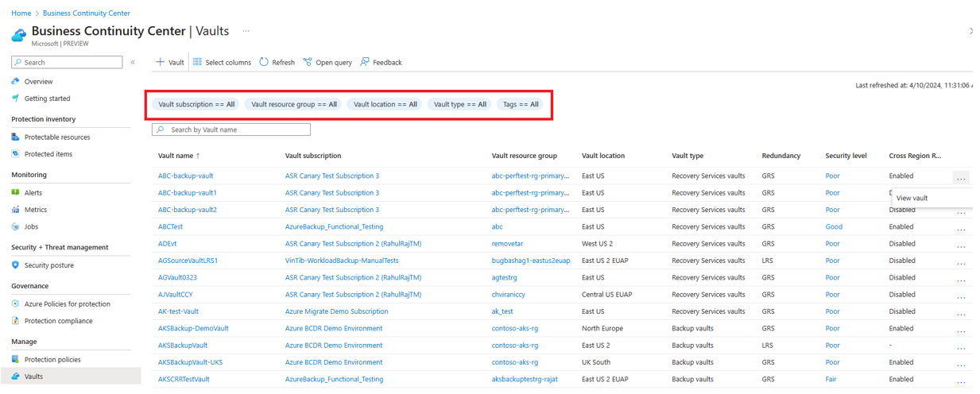
Task: Open ellipsis menu for AKSBackupVault-UKS row
Action: point(961,365)
